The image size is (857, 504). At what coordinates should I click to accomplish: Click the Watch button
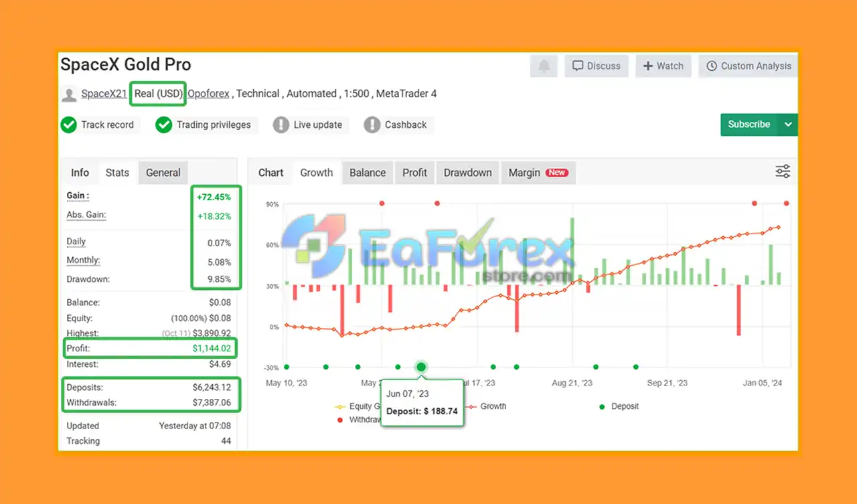[664, 66]
